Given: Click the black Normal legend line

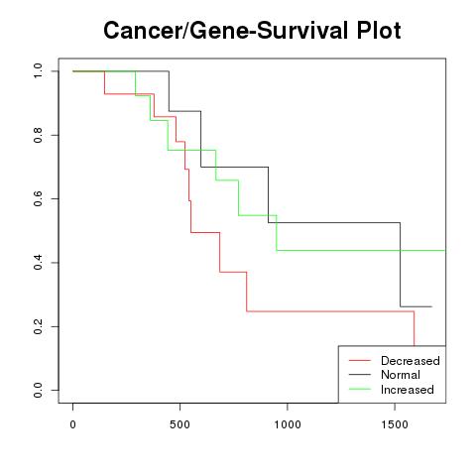Looking at the screenshot, I should click(x=360, y=375).
